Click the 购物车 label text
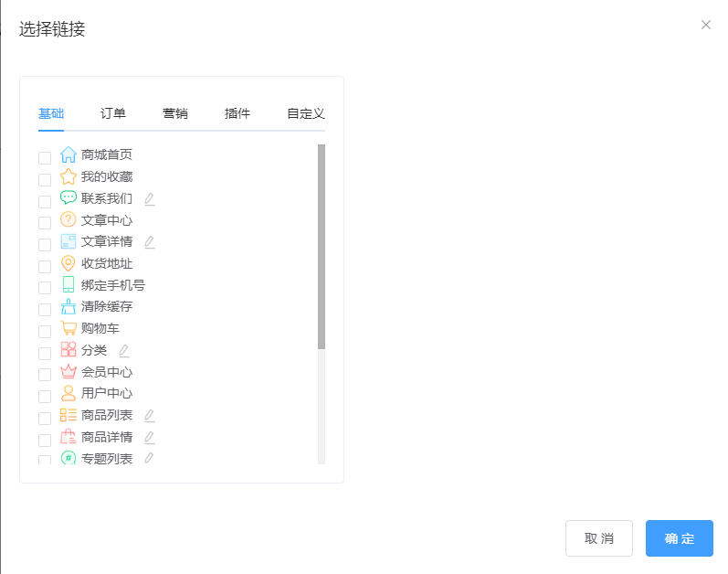Viewport: 728px width, 574px height. [x=100, y=328]
